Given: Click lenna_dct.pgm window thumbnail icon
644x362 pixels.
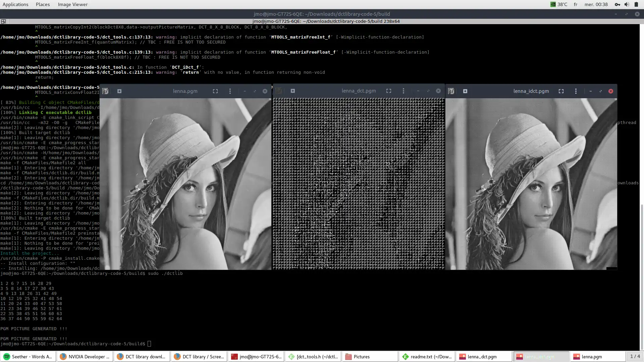Looking at the screenshot, I should point(278,91).
